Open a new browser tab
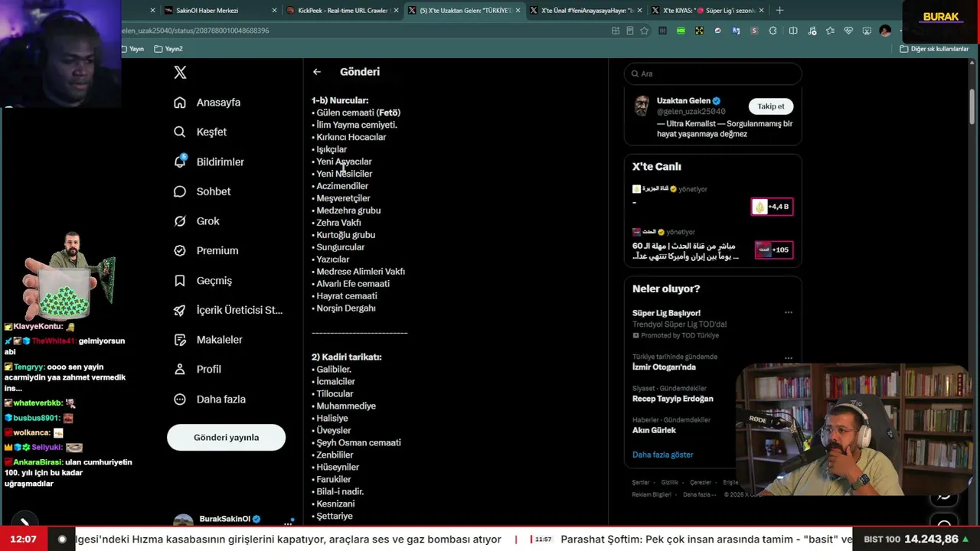The image size is (980, 551). 779,10
